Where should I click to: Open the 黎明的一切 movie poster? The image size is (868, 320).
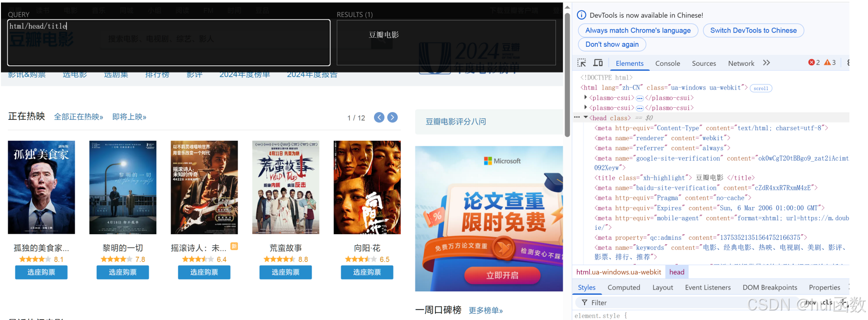pos(123,187)
